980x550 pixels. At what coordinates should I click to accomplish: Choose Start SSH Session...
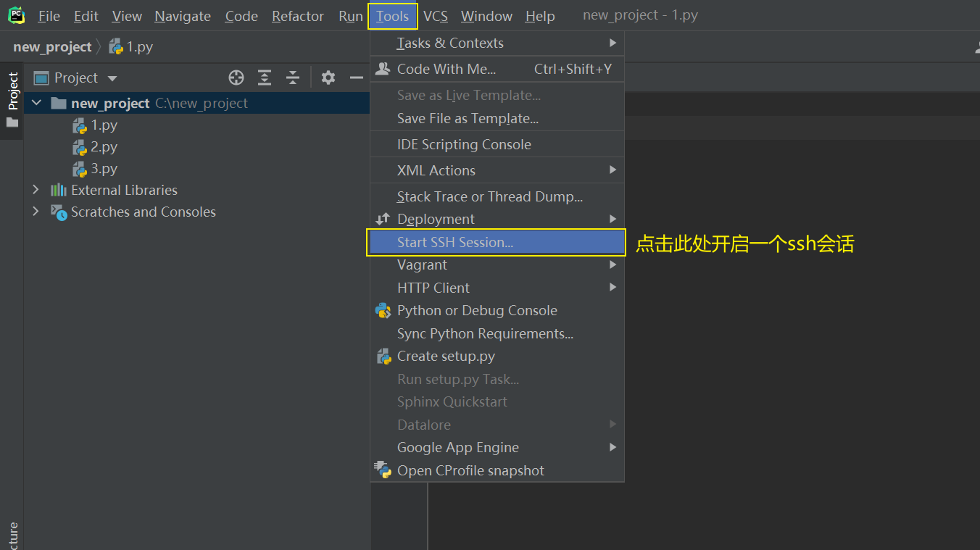tap(497, 242)
